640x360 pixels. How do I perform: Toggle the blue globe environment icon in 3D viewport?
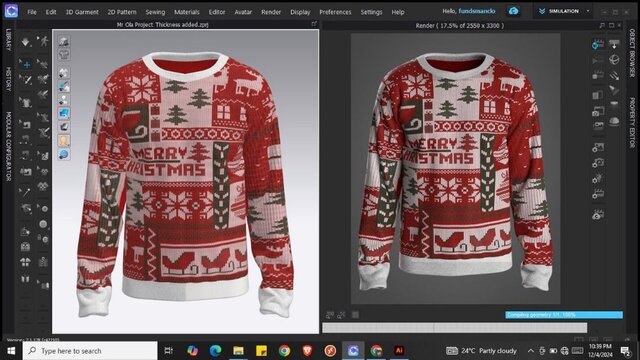(64, 154)
